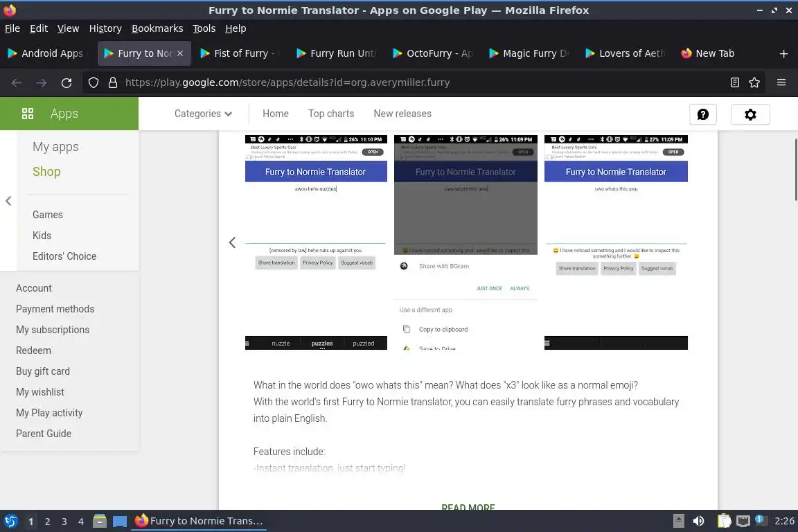Screen dimensions: 798x532
Task: Open the first app screenshot thumbnail
Action: pyautogui.click(x=316, y=242)
